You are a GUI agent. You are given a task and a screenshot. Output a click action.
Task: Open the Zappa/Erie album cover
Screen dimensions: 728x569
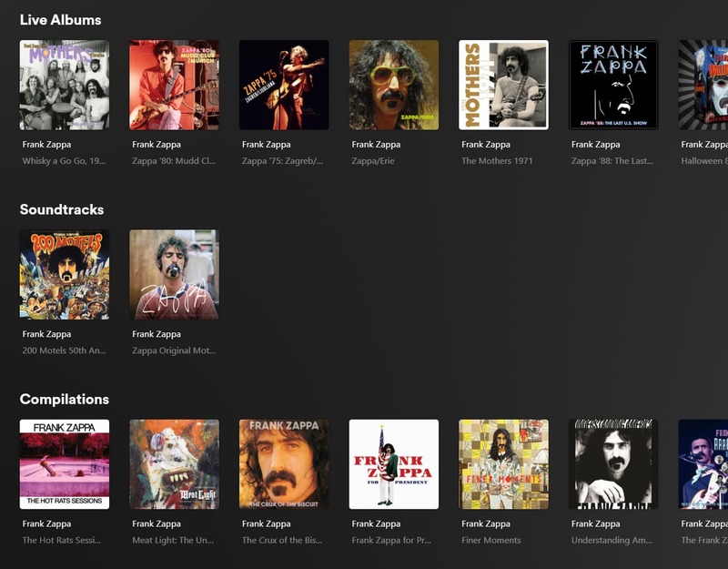coord(394,85)
